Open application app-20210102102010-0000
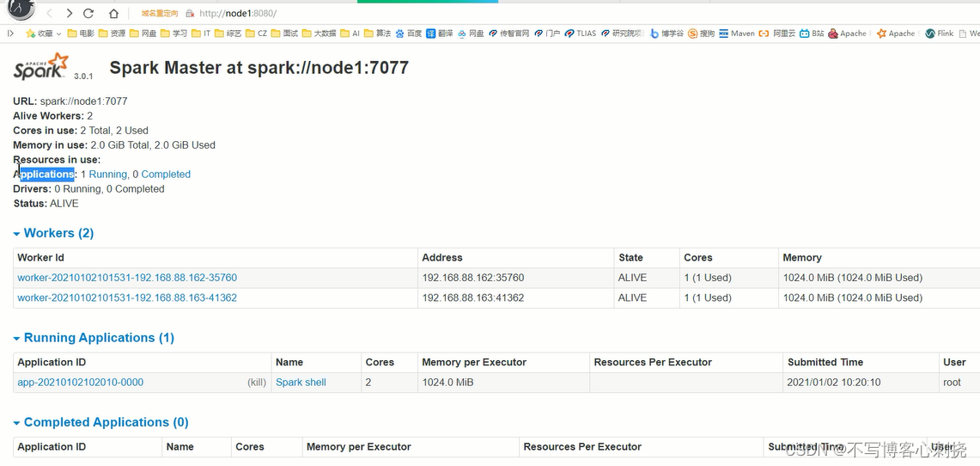The image size is (980, 466). 81,383
